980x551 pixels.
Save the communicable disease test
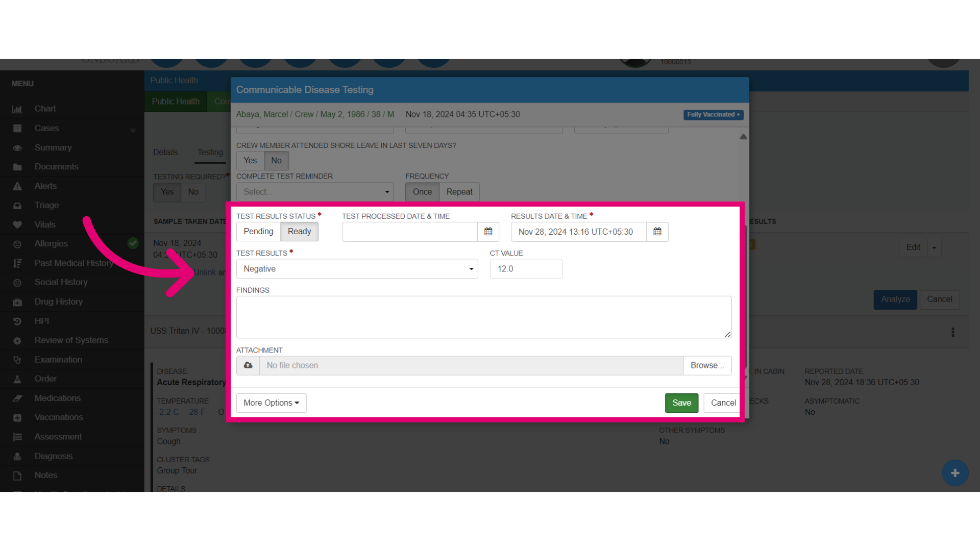[x=681, y=403]
